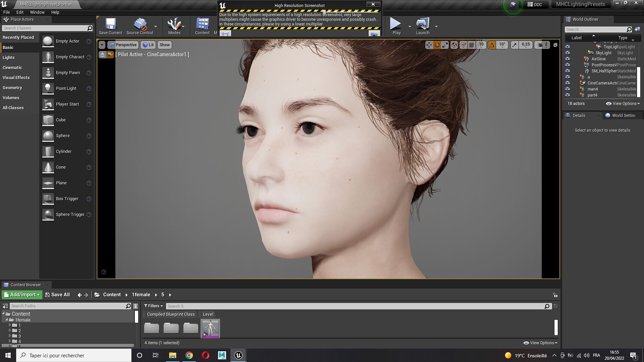Viewport: 644px width, 362px height.
Task: Toggle rotation angle snapping in viewport
Action: click(492, 45)
